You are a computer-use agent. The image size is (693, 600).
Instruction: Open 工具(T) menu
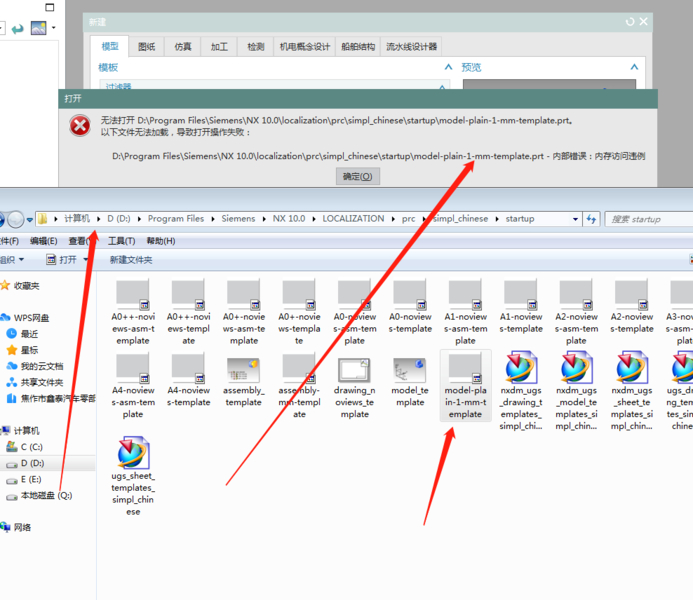point(122,241)
